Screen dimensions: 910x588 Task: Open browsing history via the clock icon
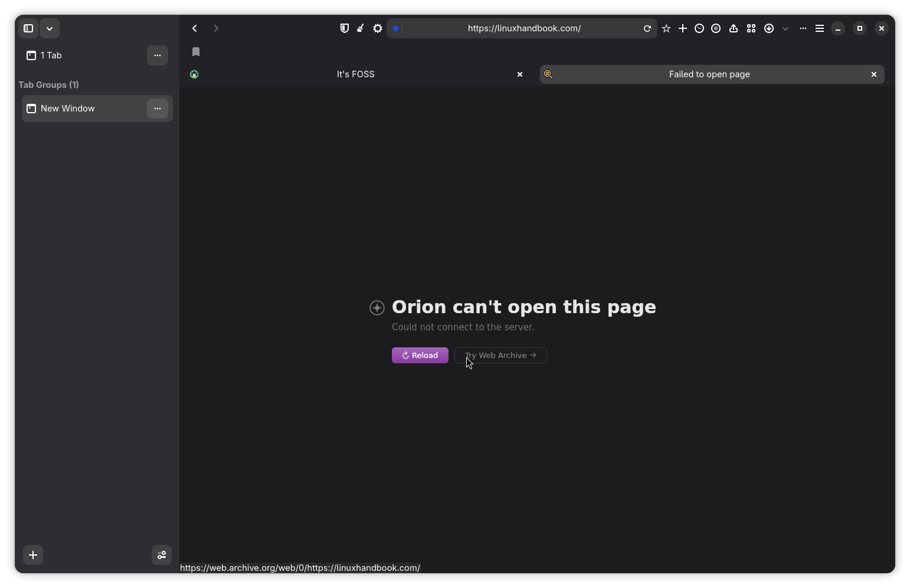pos(700,28)
